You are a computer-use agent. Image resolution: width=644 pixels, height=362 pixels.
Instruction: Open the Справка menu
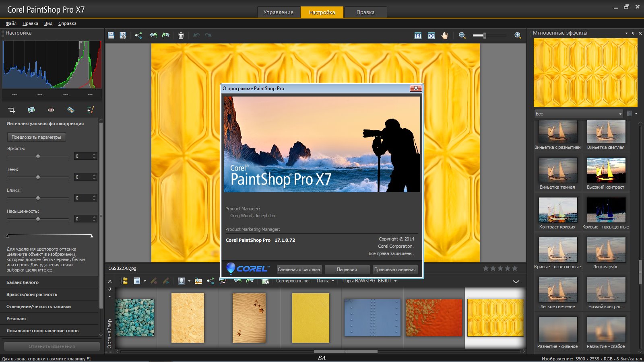click(67, 23)
